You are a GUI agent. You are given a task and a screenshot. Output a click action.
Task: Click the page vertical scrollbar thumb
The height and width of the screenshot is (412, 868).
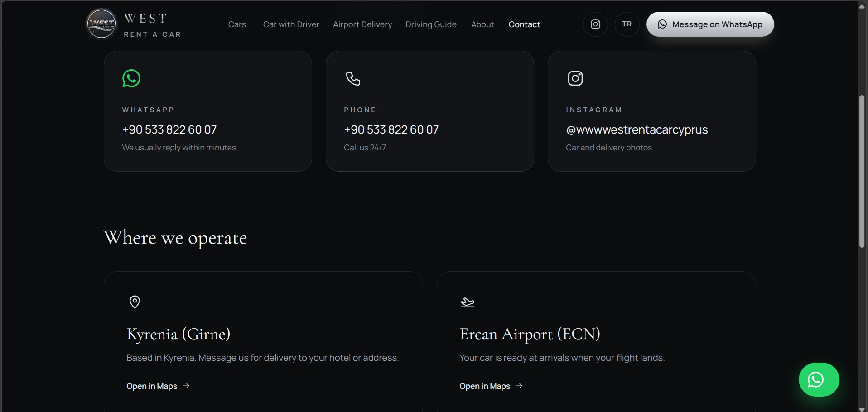click(x=862, y=171)
